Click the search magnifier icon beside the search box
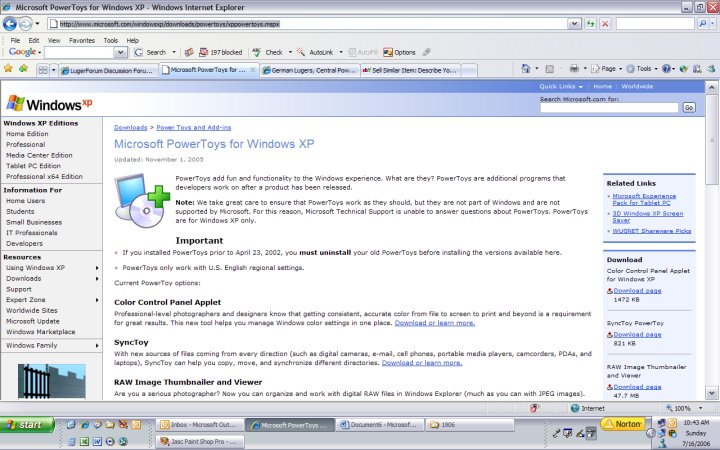This screenshot has width=720, height=450. pyautogui.click(x=702, y=23)
